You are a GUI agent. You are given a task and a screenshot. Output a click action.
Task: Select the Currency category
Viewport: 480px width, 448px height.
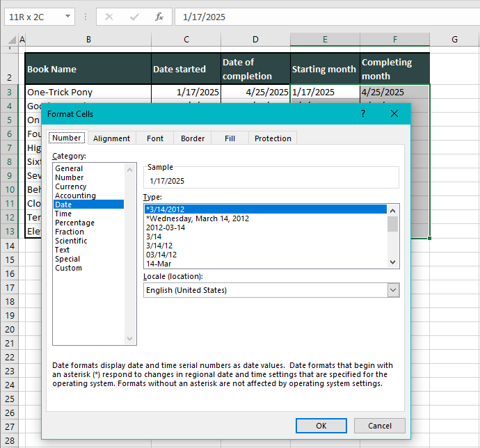click(x=89, y=186)
